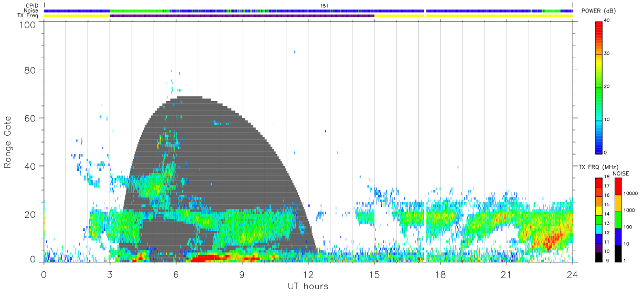Click the 12 tick on UT hours axis
The width and height of the screenshot is (644, 297).
(x=308, y=273)
